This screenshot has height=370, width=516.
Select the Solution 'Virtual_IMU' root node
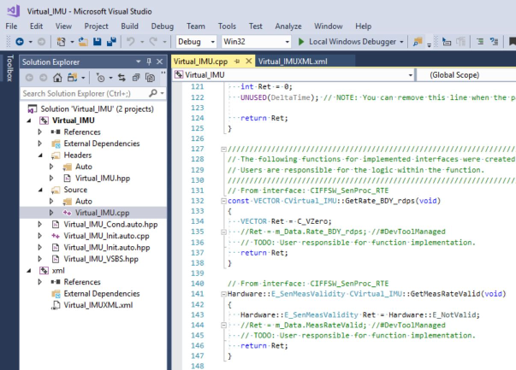pyautogui.click(x=97, y=109)
